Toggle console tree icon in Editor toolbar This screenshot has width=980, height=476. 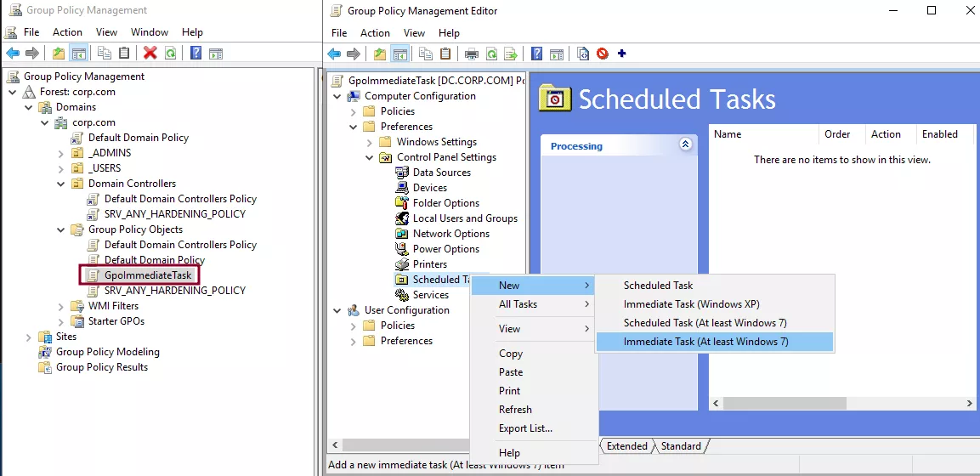click(399, 54)
